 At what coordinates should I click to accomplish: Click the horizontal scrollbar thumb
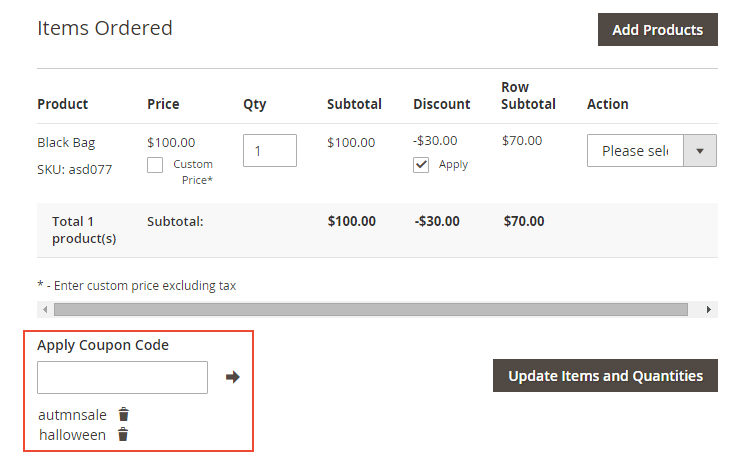pyautogui.click(x=371, y=309)
